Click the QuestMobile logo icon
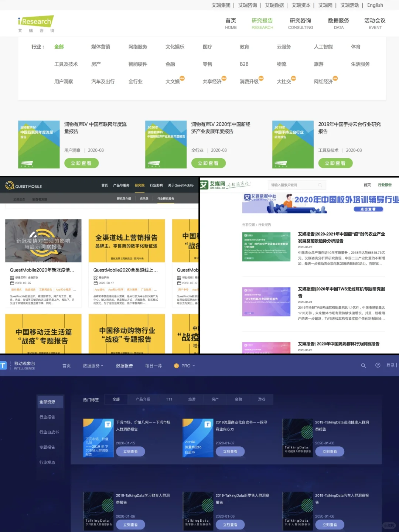399x532 pixels. point(10,185)
